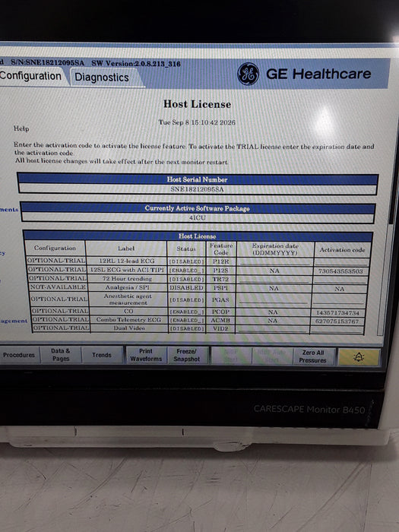Click activation code field for TR72
The height and width of the screenshot is (532, 399).
point(340,280)
